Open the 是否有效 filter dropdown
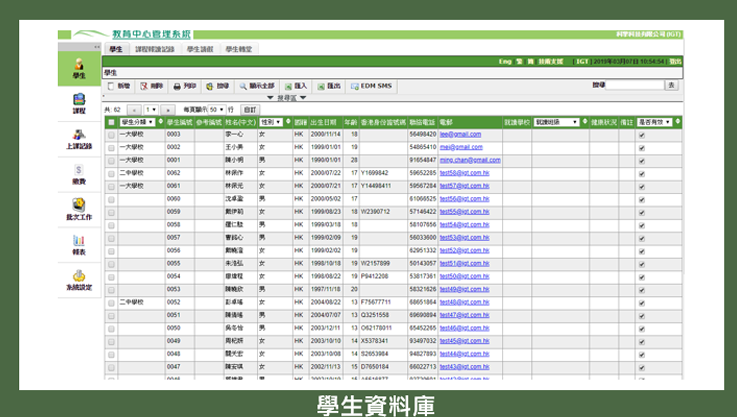Viewport: 737px width, 417px height. click(655, 122)
